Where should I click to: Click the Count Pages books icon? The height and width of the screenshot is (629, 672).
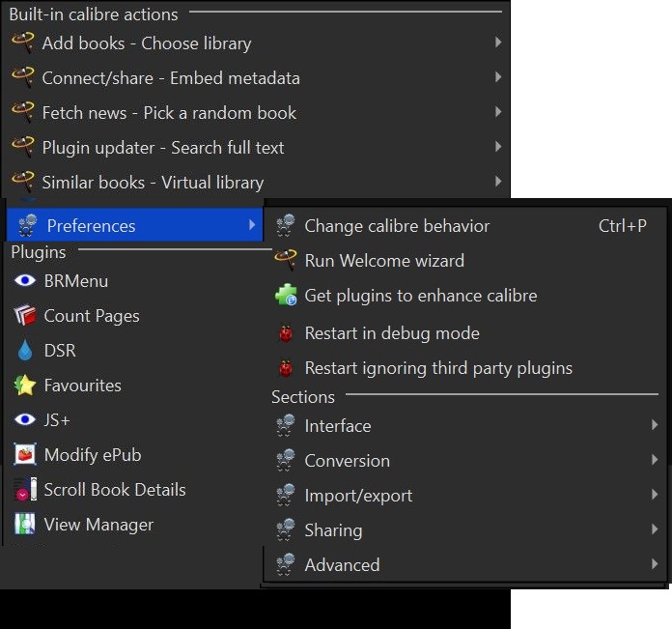pos(25,315)
